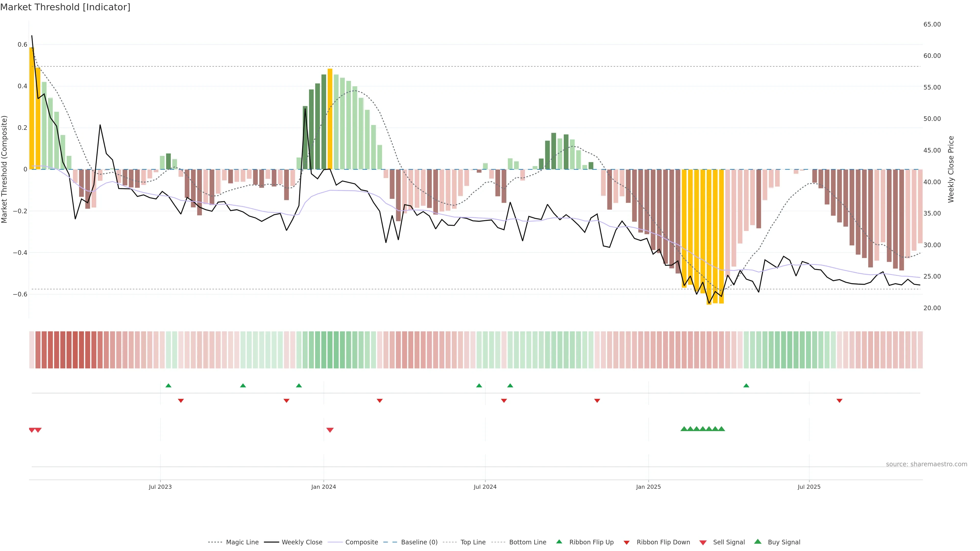The width and height of the screenshot is (980, 551).
Task: Click Ribbon Flip Down legend marker
Action: pyautogui.click(x=627, y=543)
